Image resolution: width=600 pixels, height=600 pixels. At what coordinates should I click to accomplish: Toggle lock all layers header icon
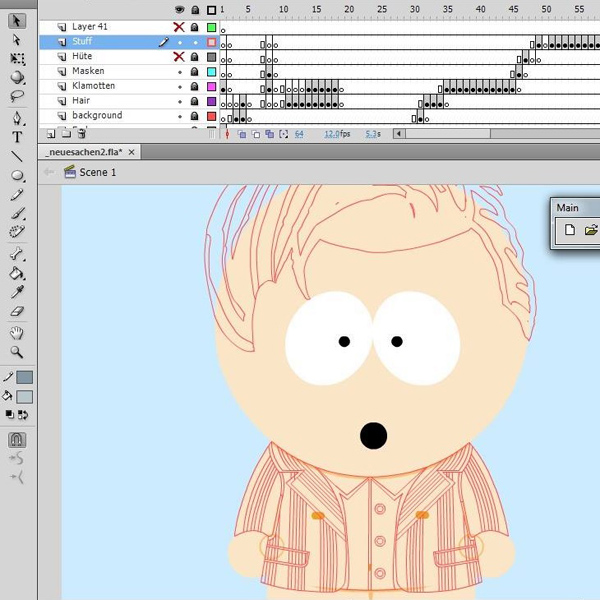tap(195, 10)
